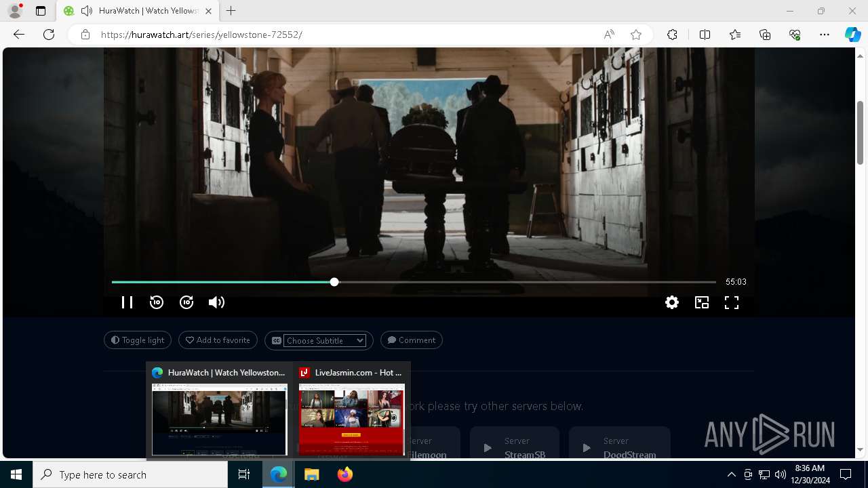Screen dimensions: 868x488
Task: Open Split screen view
Action: (x=705, y=35)
